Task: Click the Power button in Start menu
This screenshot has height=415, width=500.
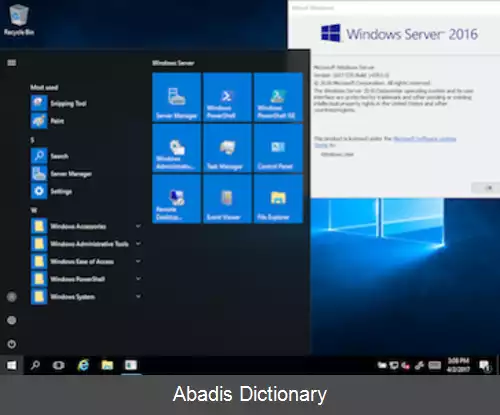Action: coord(12,344)
